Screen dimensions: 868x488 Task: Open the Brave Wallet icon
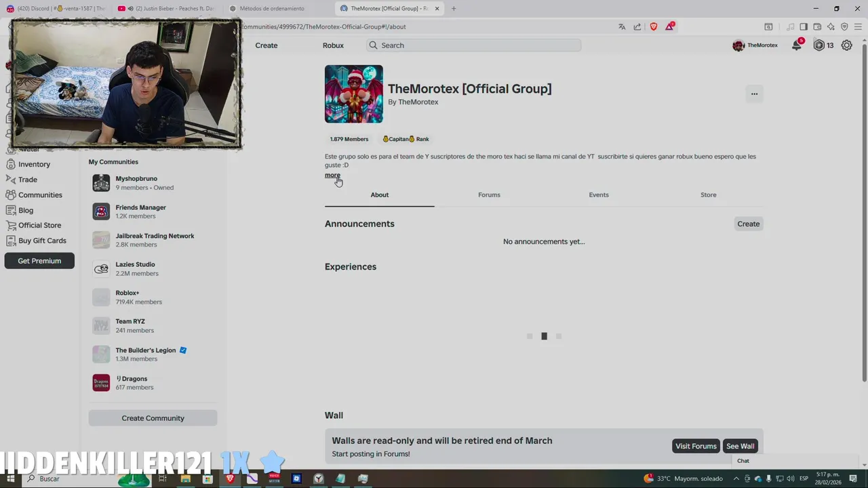point(817,26)
